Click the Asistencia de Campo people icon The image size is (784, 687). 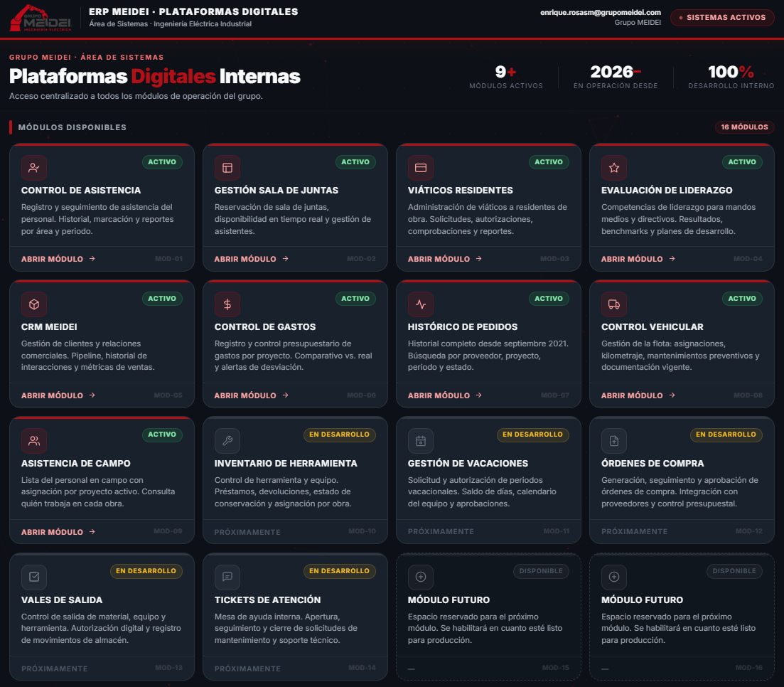pos(34,441)
